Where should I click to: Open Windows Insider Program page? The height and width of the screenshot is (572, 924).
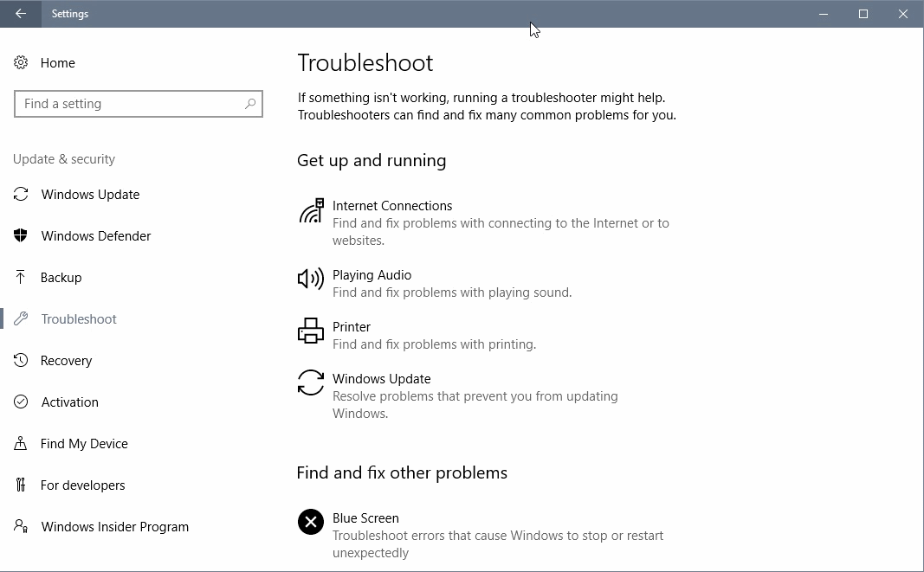(x=115, y=527)
